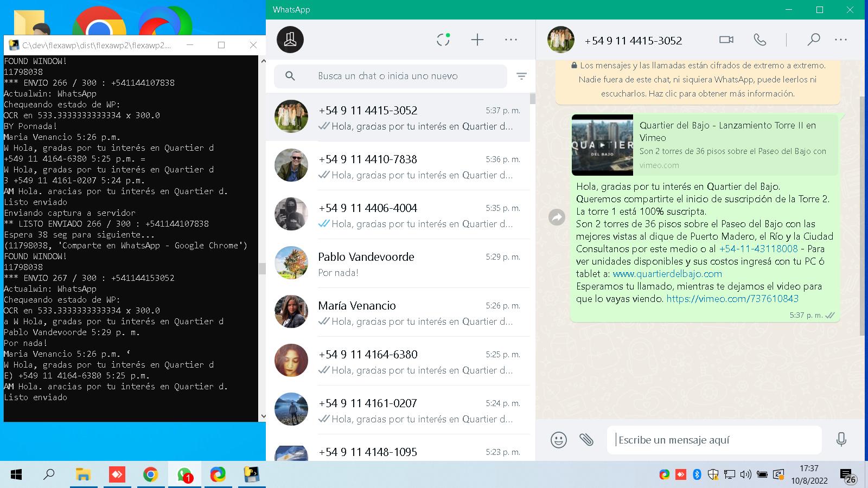The width and height of the screenshot is (868, 488).
Task: Open the vimeo.com link preview card title
Action: pyautogui.click(x=727, y=132)
